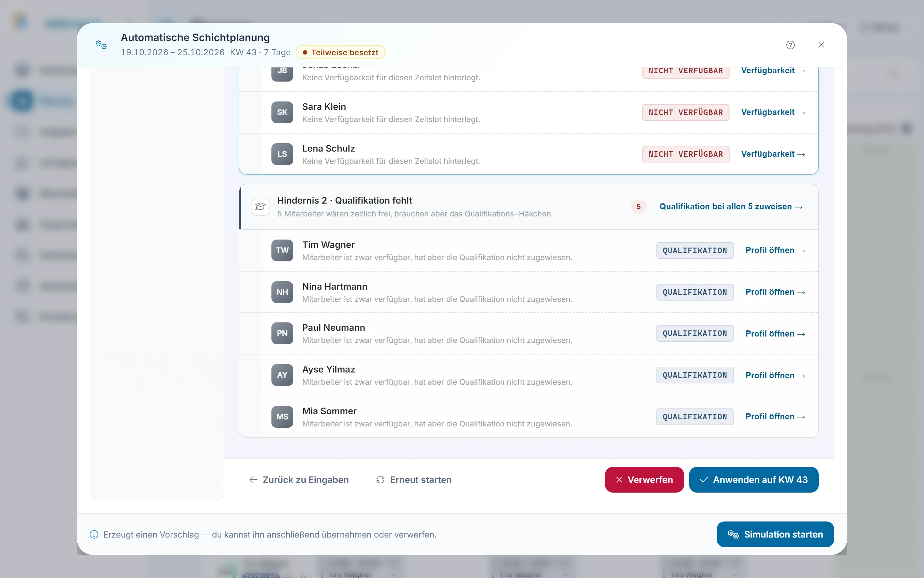Click the red count badge 5 of Hindernis 2
924x578 pixels.
[638, 206]
